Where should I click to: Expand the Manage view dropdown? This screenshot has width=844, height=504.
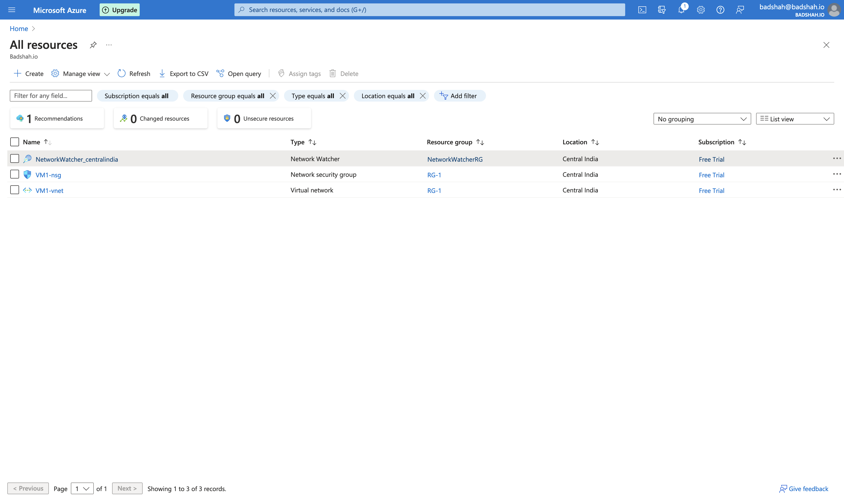coord(80,73)
